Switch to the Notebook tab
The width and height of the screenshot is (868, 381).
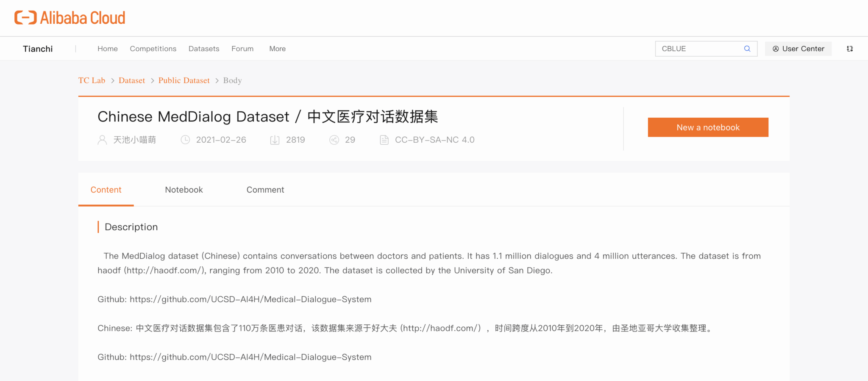184,190
